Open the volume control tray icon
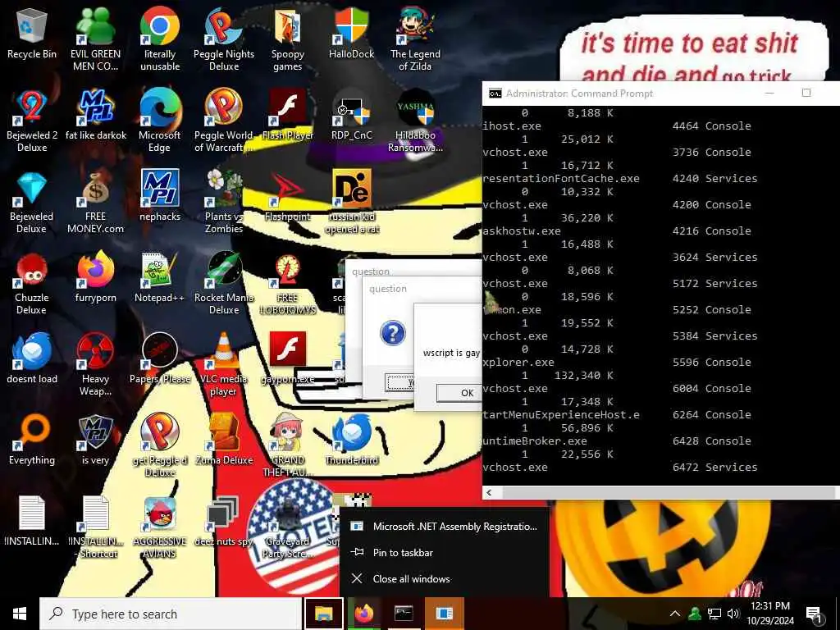Viewport: 840px width, 630px height. pyautogui.click(x=733, y=614)
